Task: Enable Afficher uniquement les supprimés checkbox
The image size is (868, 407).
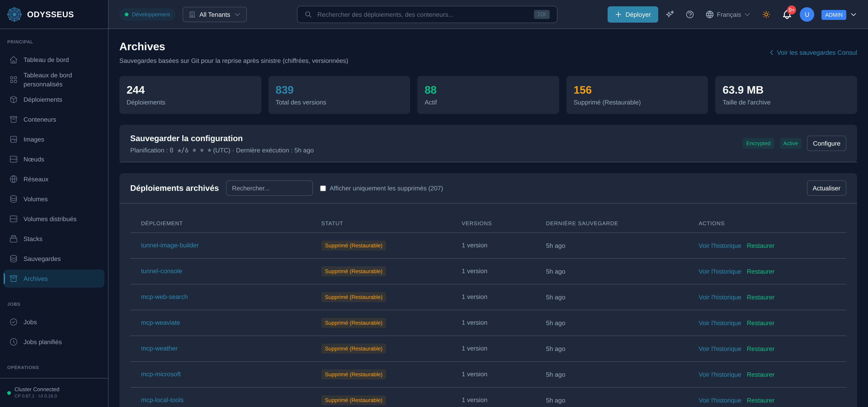Action: (323, 188)
